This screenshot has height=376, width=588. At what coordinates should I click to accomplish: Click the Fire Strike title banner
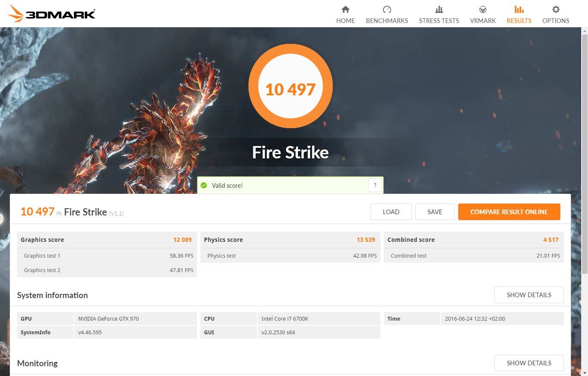click(290, 152)
